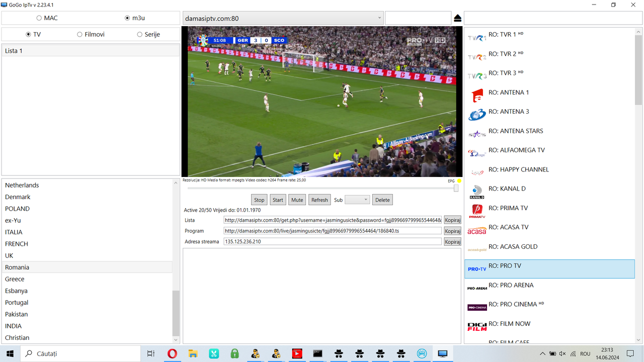Open the terminal window from the taskbar
The image size is (644, 362).
click(x=317, y=354)
